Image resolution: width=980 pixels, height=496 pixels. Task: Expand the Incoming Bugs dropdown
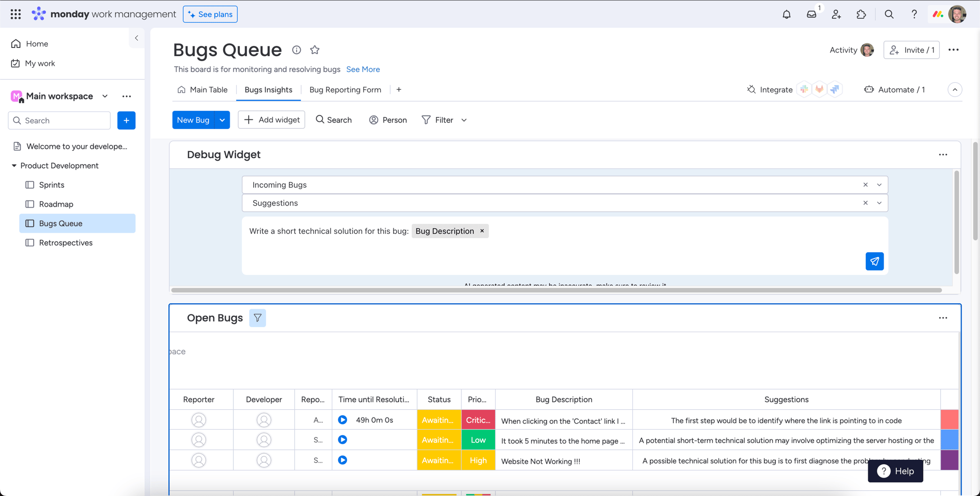click(879, 185)
